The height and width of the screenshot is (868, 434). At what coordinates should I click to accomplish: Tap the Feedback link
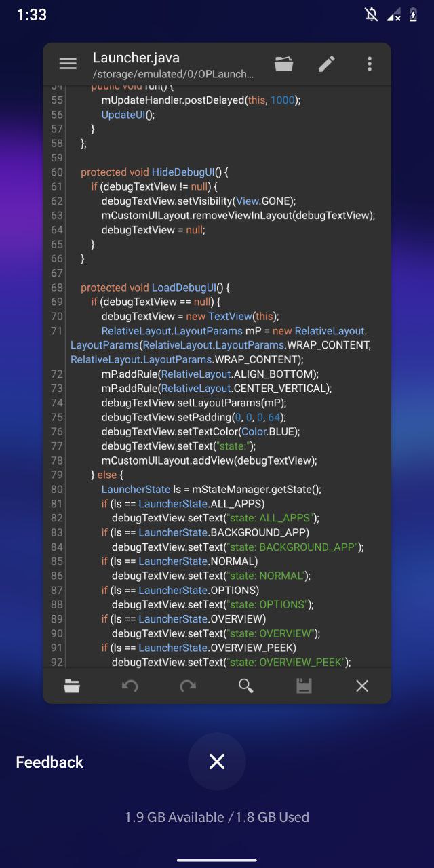coord(50,762)
